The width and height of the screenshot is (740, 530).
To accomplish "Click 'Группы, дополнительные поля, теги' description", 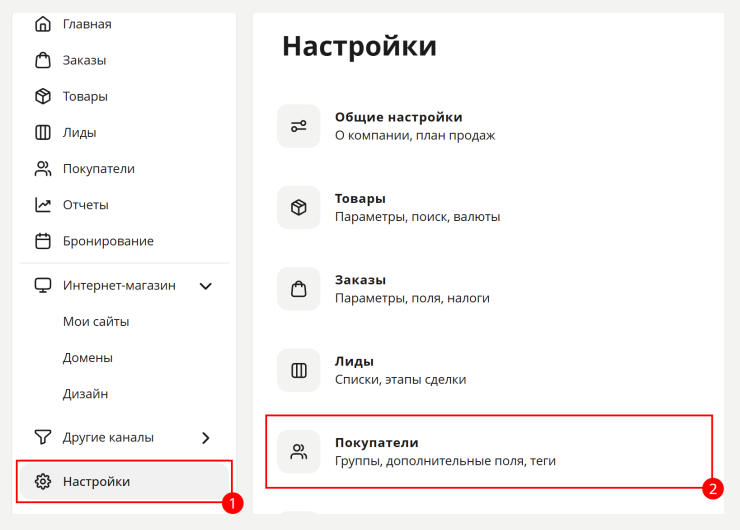I will pos(446,461).
